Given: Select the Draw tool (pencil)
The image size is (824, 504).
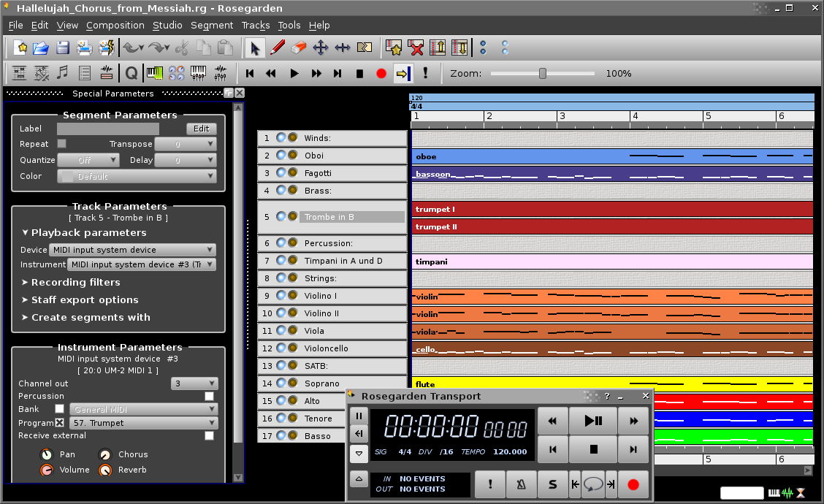Looking at the screenshot, I should pos(276,48).
